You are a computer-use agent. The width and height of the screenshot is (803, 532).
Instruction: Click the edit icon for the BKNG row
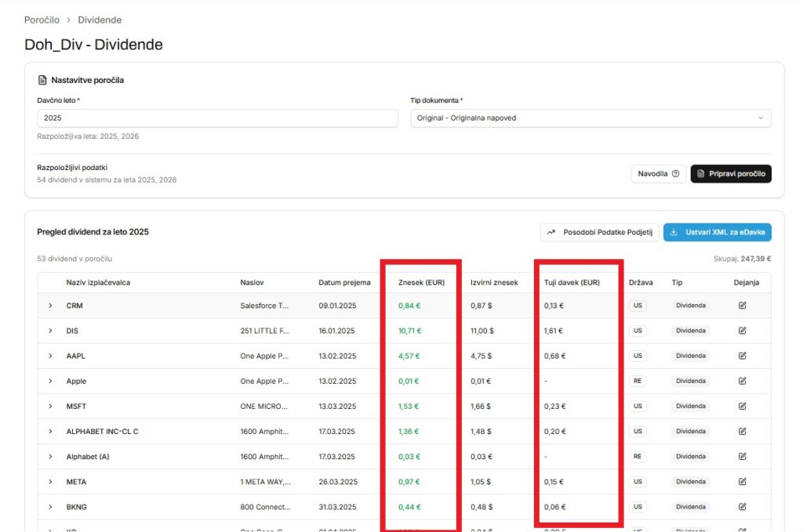pyautogui.click(x=742, y=507)
